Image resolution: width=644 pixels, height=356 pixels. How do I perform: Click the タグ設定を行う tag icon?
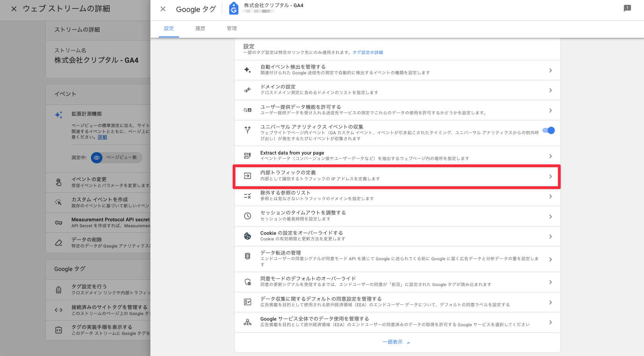click(x=59, y=290)
